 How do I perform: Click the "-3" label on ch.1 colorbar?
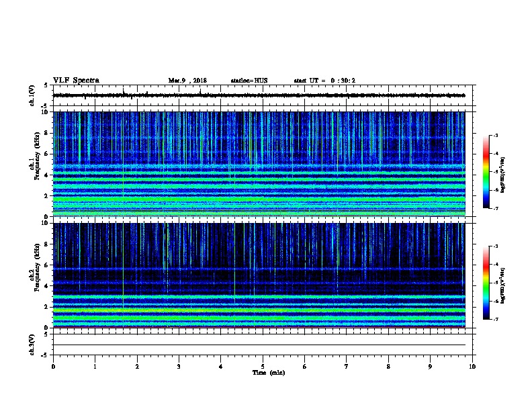496,135
